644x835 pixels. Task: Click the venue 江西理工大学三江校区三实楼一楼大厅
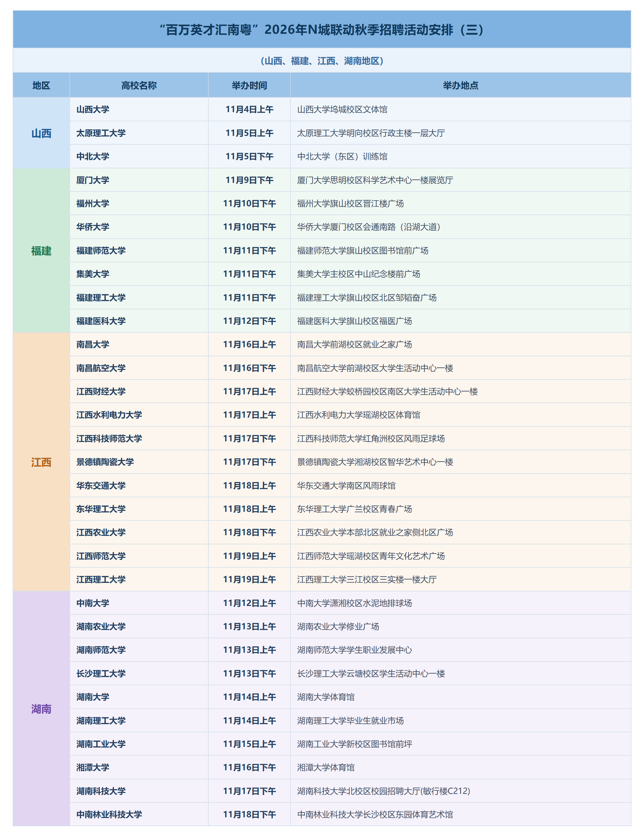pyautogui.click(x=367, y=579)
